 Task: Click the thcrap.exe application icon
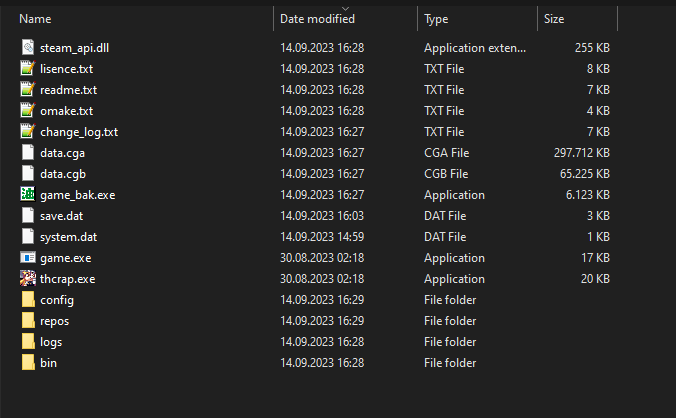[28, 279]
